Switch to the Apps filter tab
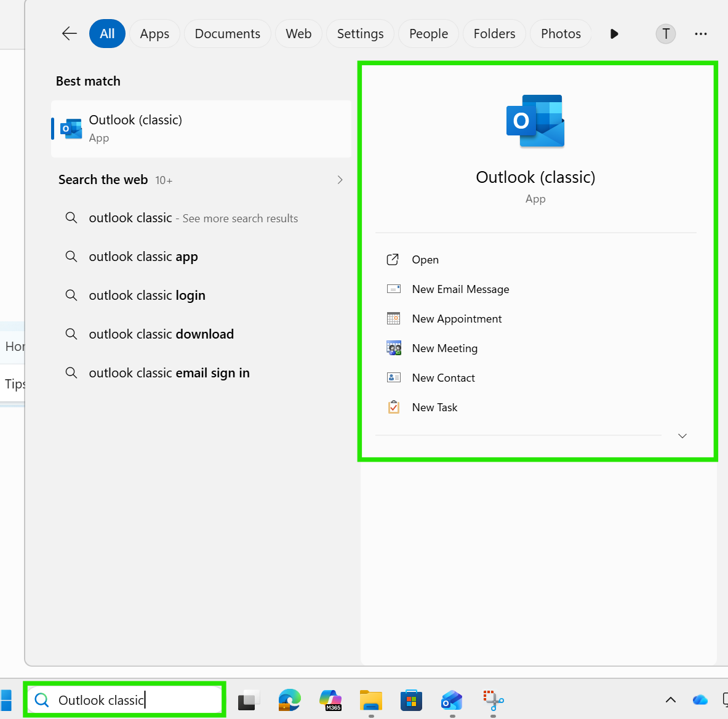Screen dimensions: 728x719 click(154, 33)
